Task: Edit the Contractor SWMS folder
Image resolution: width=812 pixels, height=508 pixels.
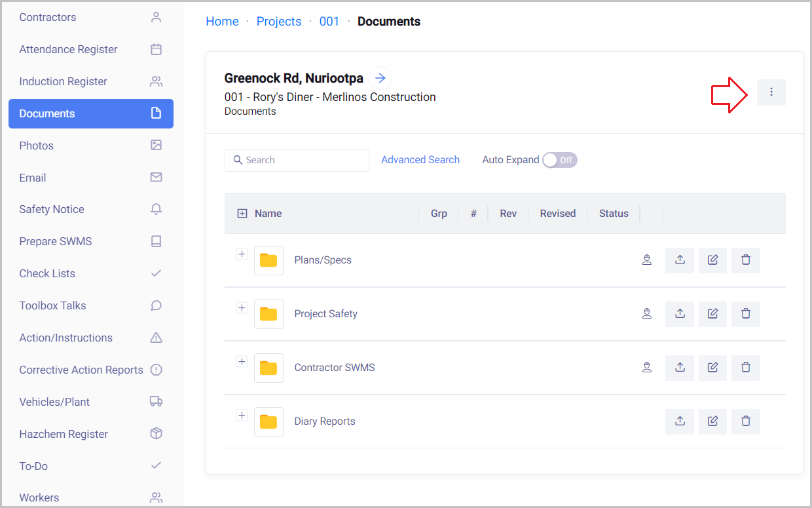Action: coord(712,368)
